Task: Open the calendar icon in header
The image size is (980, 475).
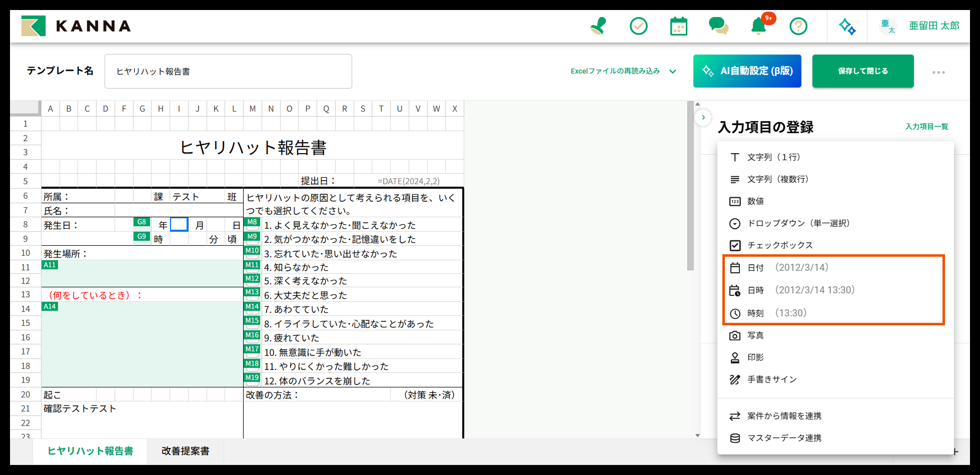Action: 678,26
